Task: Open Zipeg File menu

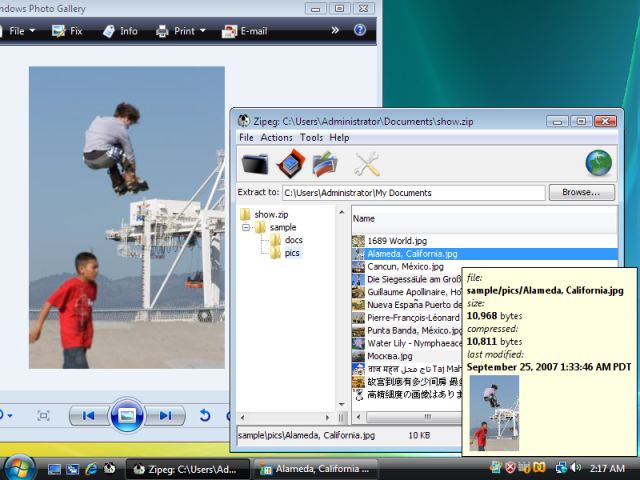Action: (246, 138)
